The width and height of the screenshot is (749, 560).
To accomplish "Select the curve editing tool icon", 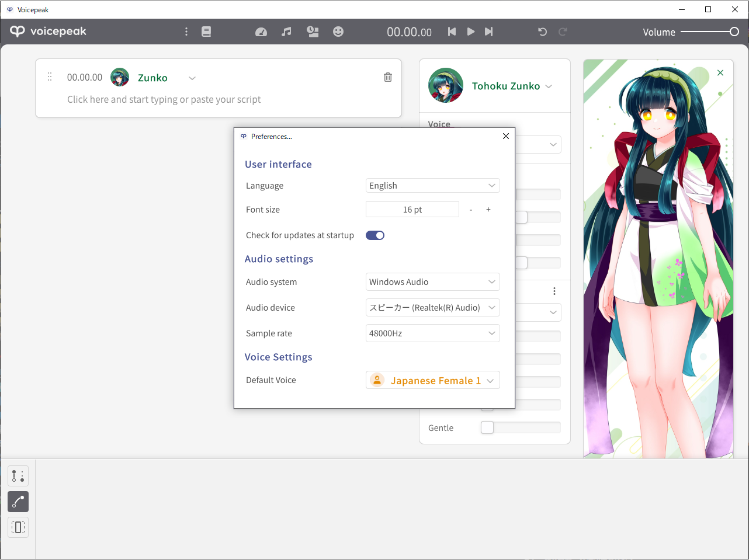I will (x=18, y=502).
